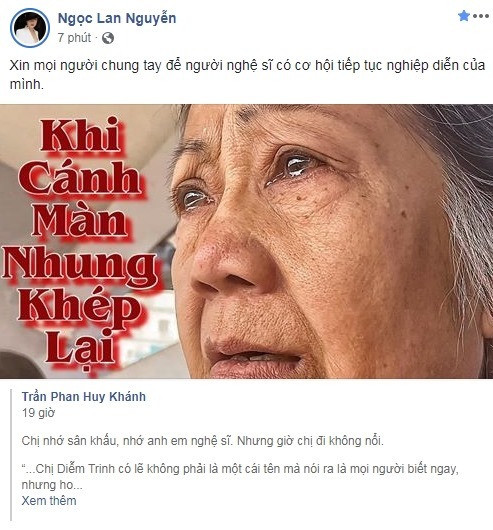Open the shared photo of the crying woman
Image resolution: width=493 pixels, height=530 pixels.
[x=246, y=241]
